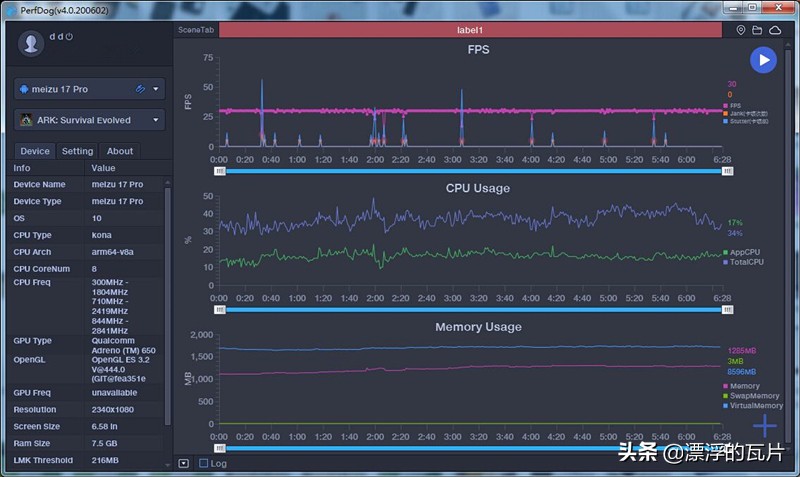Click the power logout icon beside username
This screenshot has width=800, height=477.
[x=69, y=37]
